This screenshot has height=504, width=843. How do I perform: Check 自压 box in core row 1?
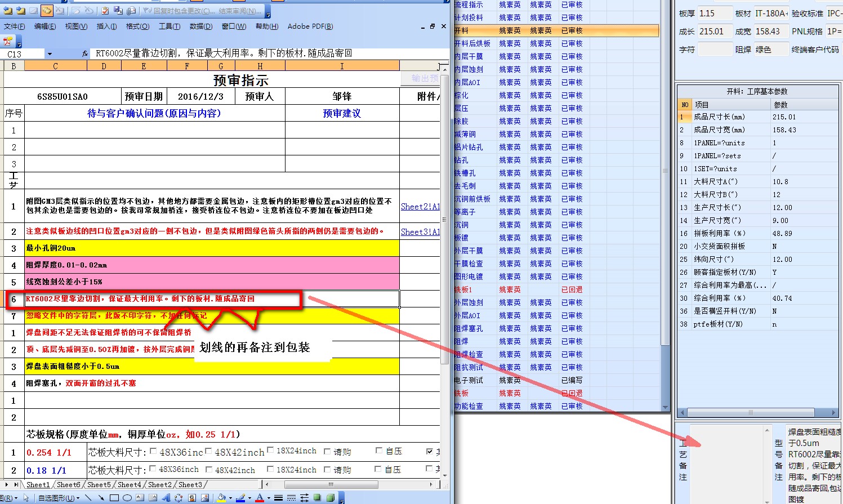click(379, 451)
